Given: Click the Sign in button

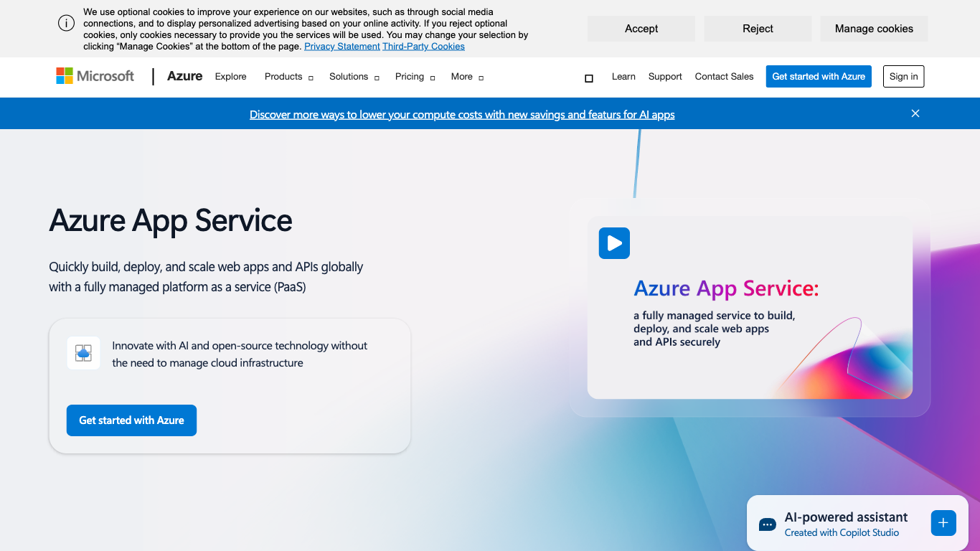Looking at the screenshot, I should (903, 77).
